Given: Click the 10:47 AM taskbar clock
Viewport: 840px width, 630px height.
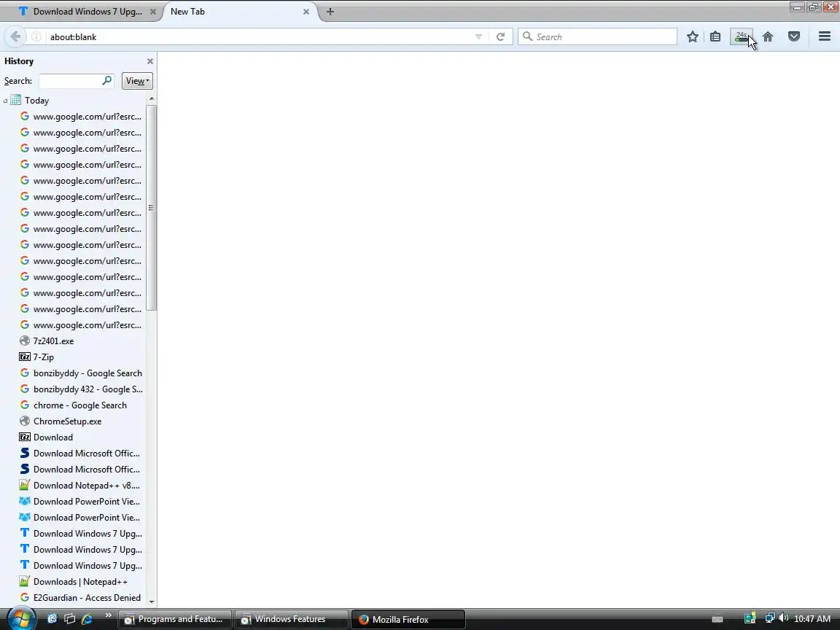Looking at the screenshot, I should coord(812,619).
